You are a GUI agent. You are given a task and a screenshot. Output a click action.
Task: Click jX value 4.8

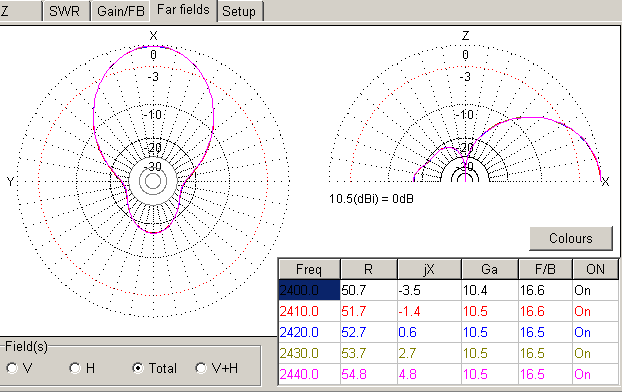coord(429,374)
